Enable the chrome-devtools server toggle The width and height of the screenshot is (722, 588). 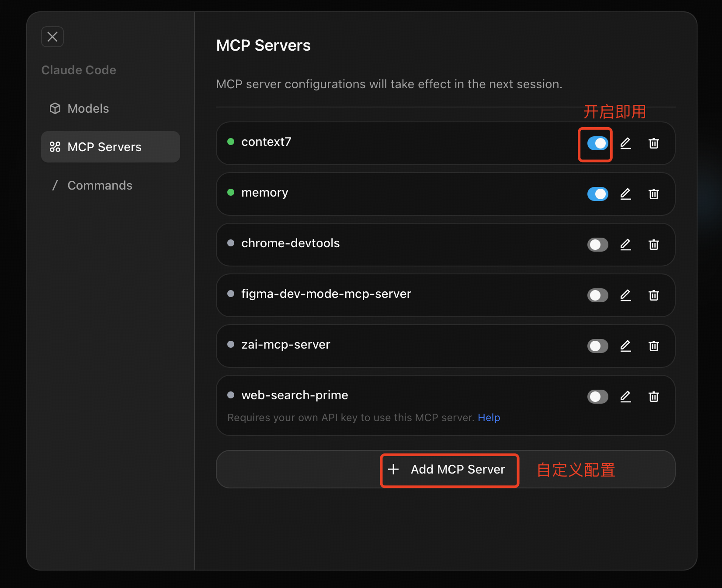click(x=597, y=245)
